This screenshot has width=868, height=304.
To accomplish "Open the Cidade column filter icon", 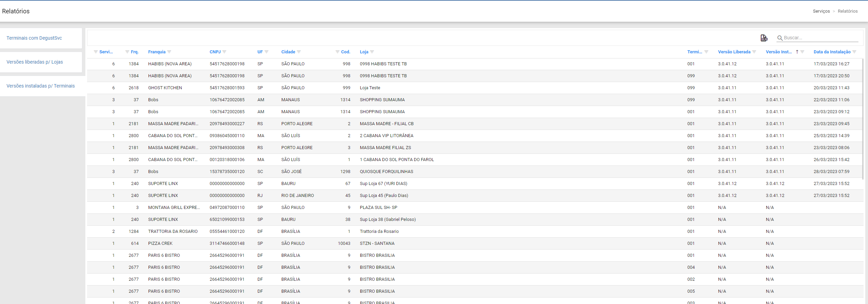I will (299, 52).
